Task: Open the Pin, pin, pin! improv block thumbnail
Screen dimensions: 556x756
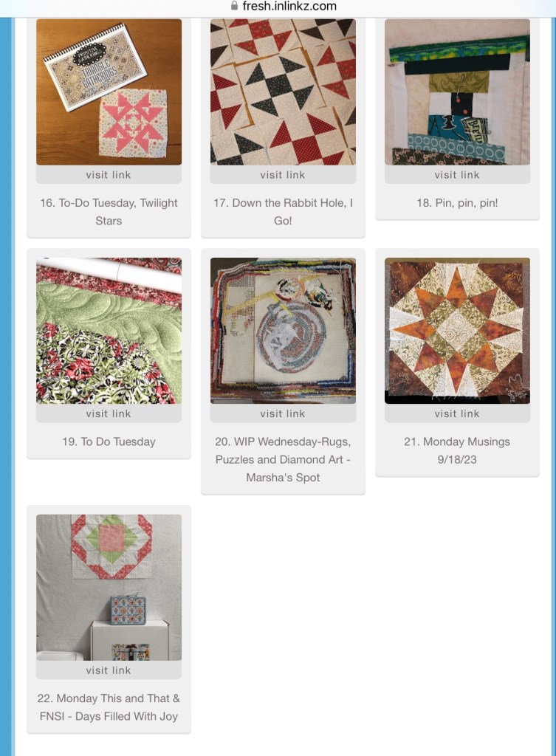Action: [x=457, y=92]
